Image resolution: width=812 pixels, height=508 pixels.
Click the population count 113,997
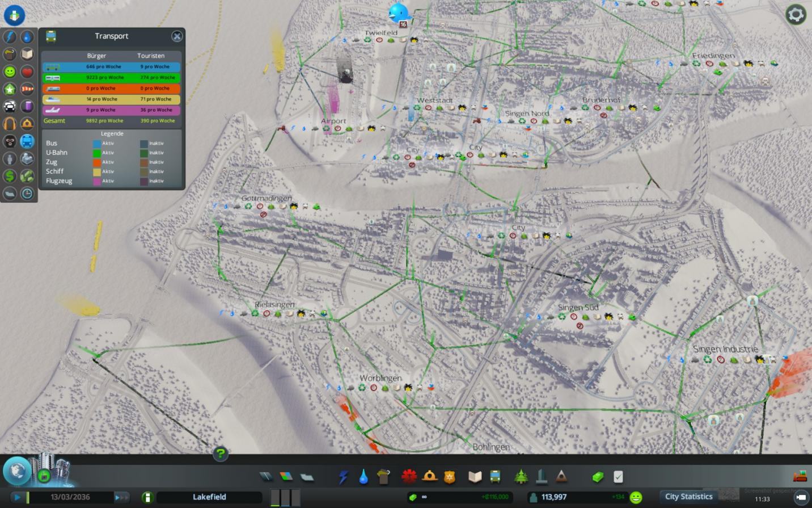[554, 497]
